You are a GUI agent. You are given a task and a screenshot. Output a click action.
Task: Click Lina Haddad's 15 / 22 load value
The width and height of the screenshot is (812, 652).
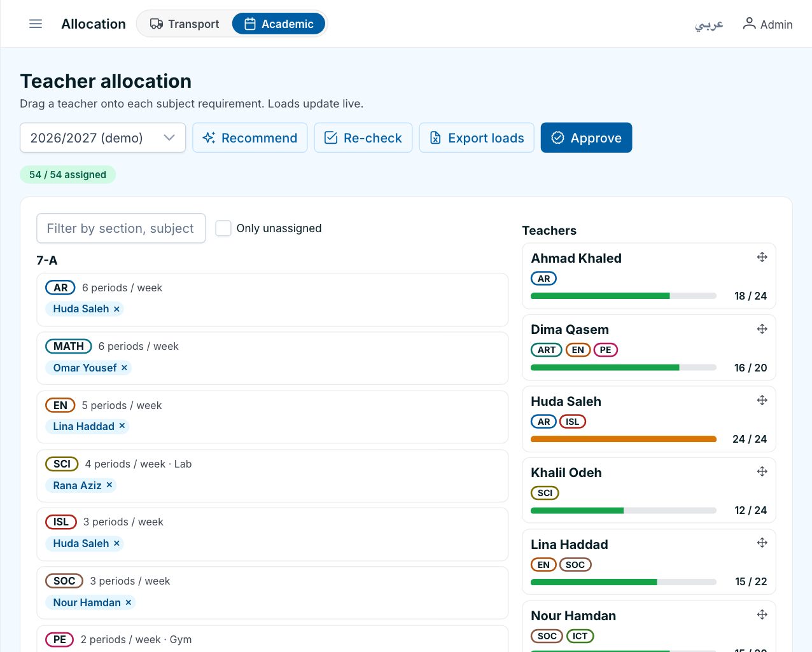click(x=751, y=581)
